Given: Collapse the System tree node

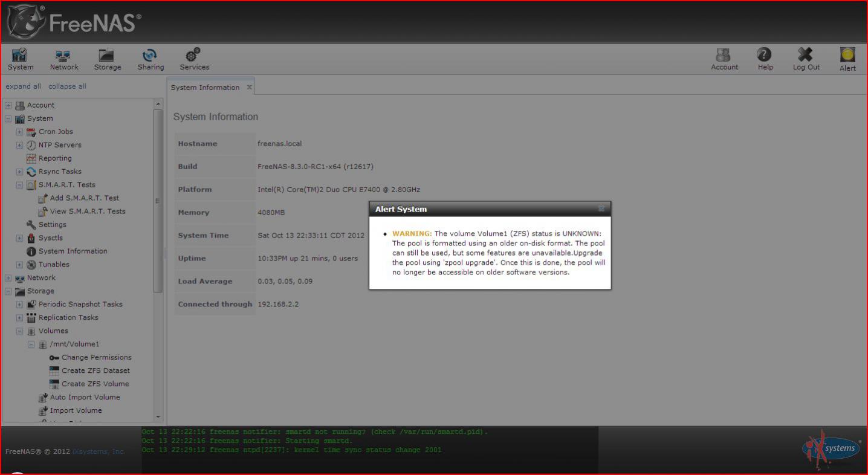Looking at the screenshot, I should pyautogui.click(x=8, y=118).
